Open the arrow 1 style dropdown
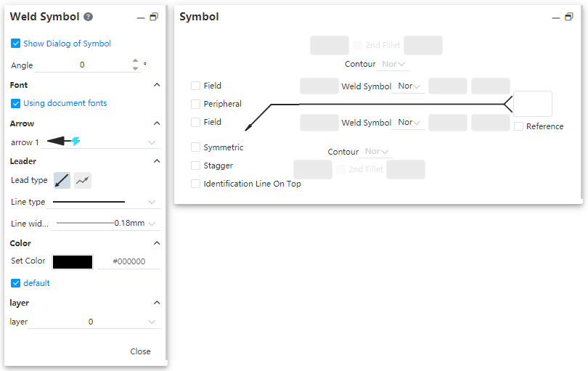588x371 pixels. (152, 142)
